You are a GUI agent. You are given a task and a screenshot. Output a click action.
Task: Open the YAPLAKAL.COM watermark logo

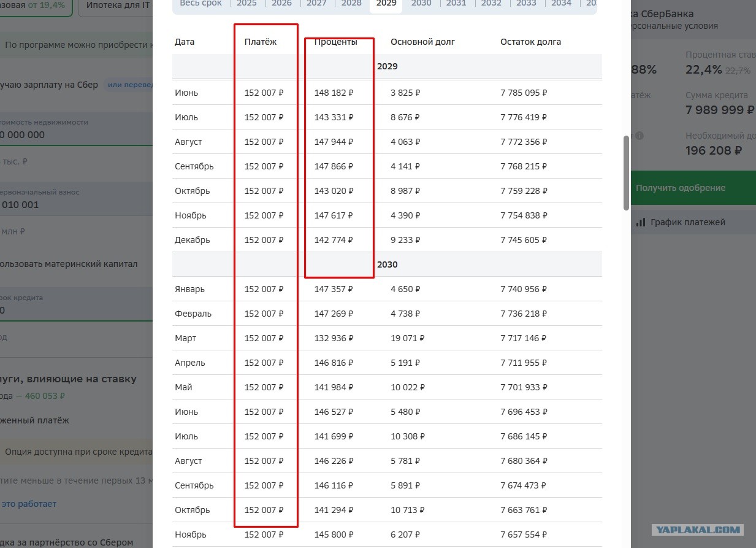tap(698, 530)
